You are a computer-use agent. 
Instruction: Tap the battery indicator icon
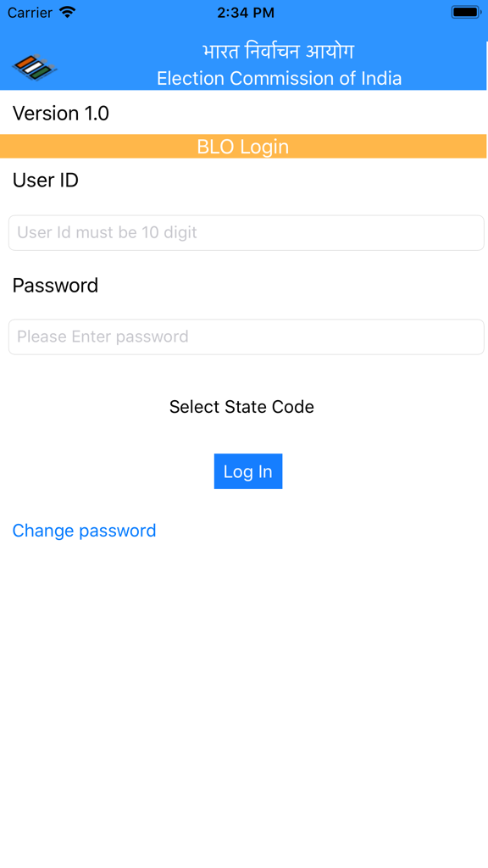point(464,12)
